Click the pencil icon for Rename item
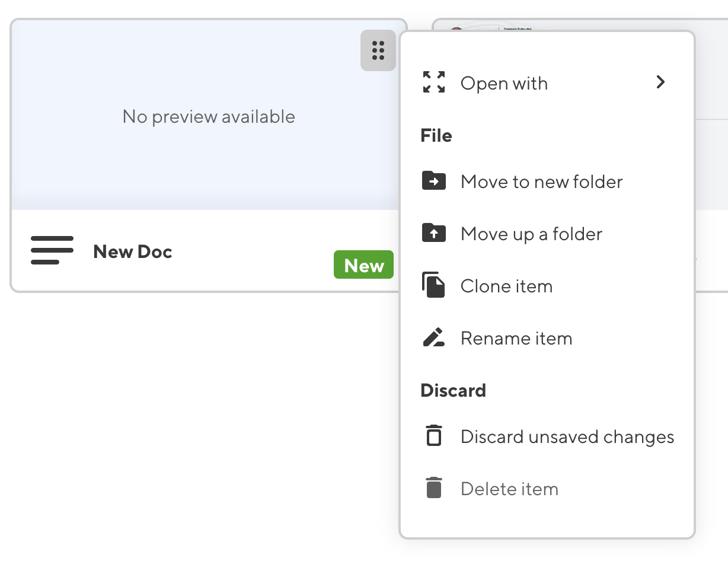 434,338
